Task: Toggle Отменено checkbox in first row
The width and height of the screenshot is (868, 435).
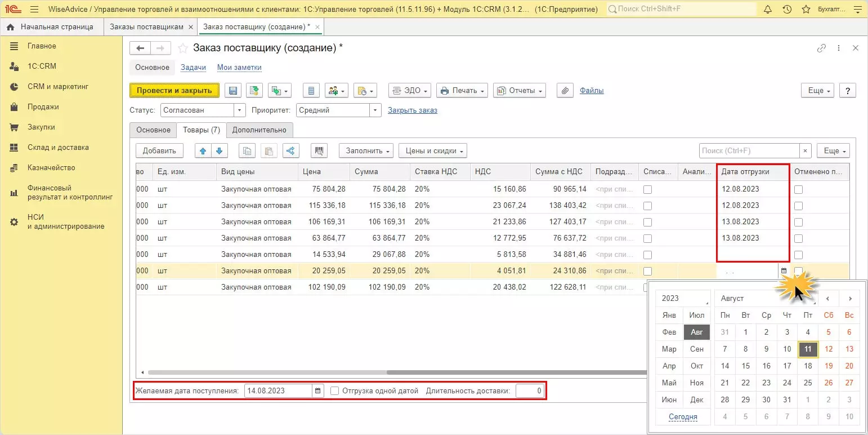Action: tap(798, 189)
